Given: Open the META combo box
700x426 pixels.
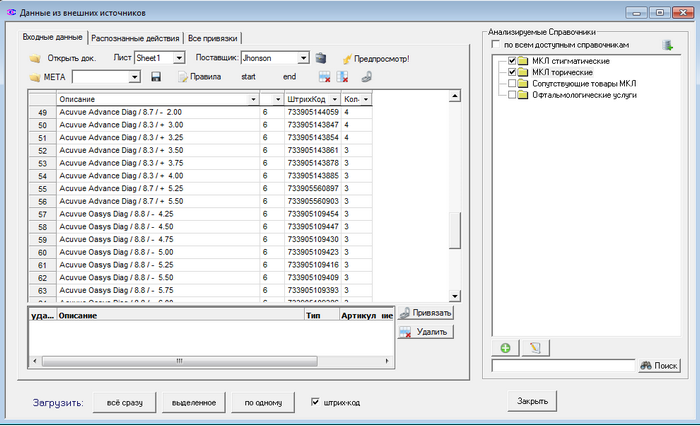Looking at the screenshot, I should click(x=134, y=77).
